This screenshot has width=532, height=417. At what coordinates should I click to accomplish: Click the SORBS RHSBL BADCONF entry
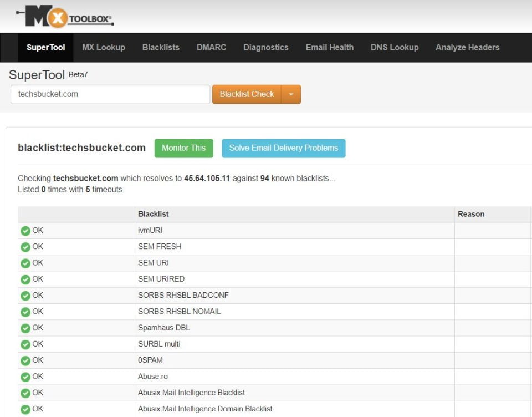[183, 296]
